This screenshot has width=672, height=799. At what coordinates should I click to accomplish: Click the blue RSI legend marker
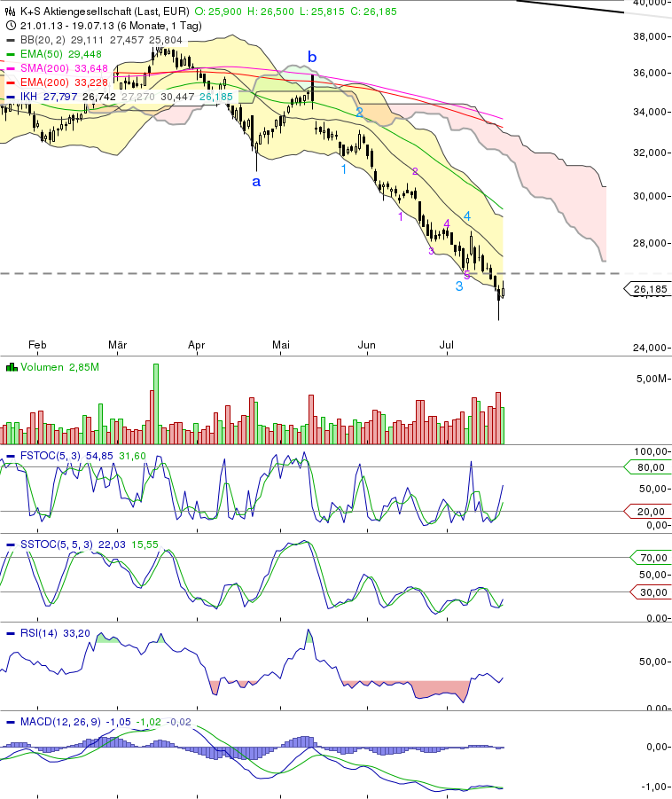point(11,634)
